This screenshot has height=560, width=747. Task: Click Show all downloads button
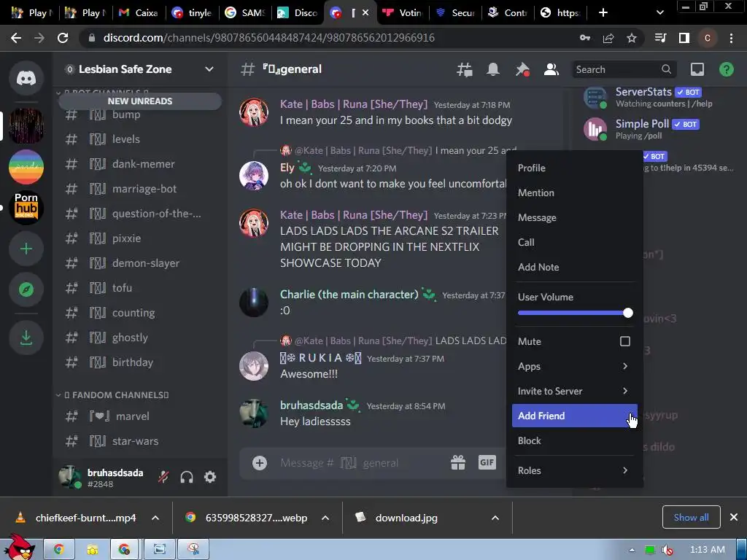(691, 517)
